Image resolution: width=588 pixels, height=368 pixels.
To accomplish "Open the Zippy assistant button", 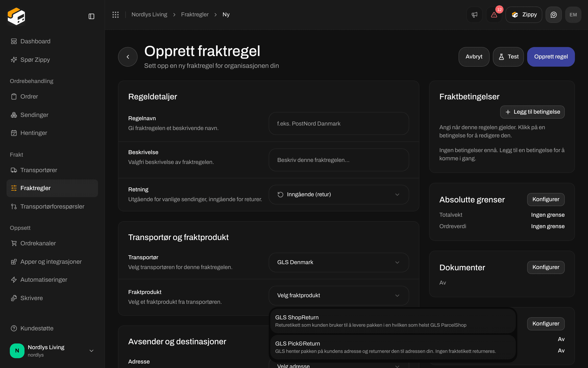I will pos(524,15).
